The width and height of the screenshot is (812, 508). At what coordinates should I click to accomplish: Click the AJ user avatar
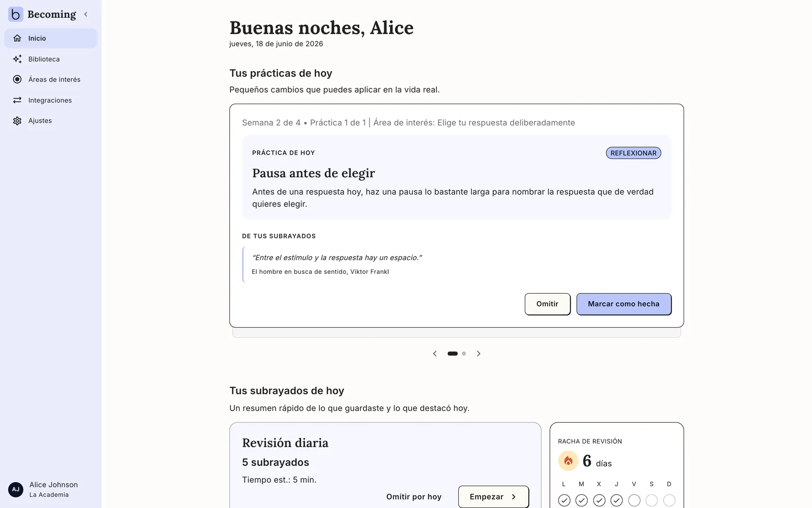click(16, 490)
